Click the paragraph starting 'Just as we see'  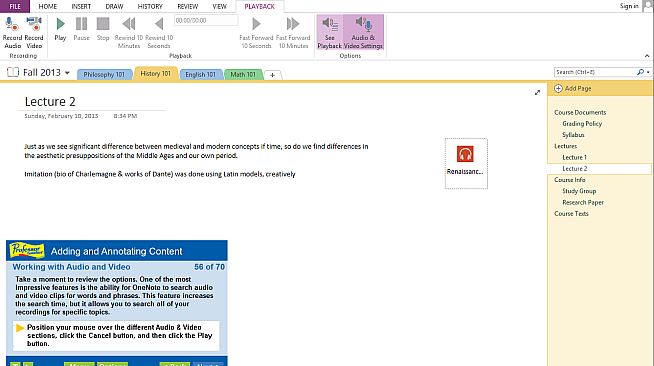coord(196,151)
